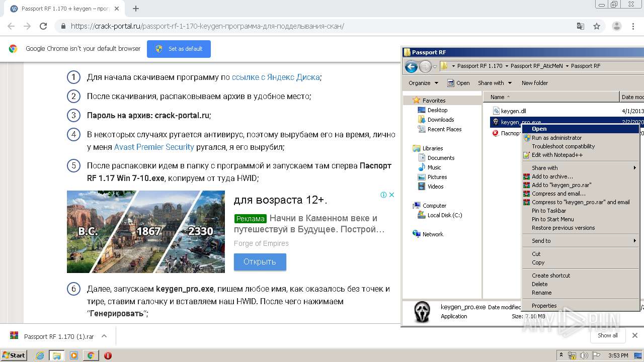
Task: Click Explorer forward navigation button
Action: (x=425, y=66)
